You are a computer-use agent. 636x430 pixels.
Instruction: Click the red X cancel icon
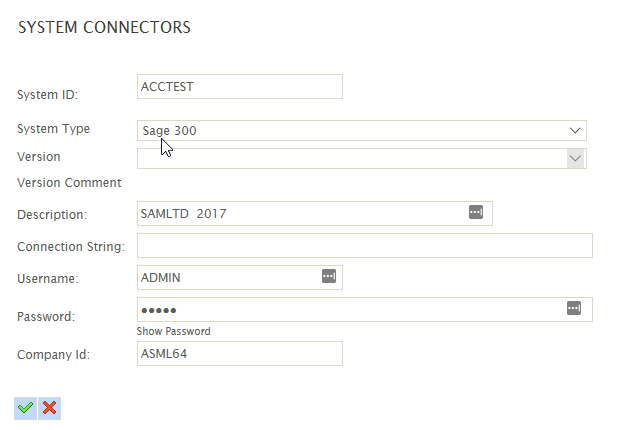coord(49,408)
